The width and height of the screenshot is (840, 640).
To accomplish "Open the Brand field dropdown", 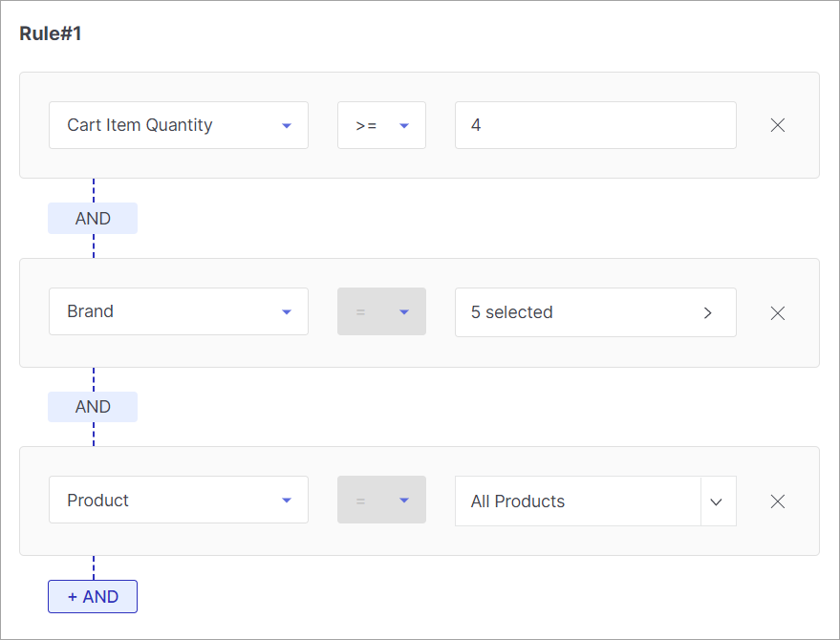I will tap(179, 311).
